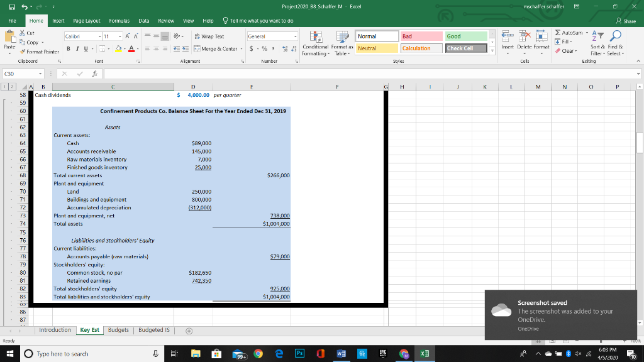Click Merge & Center

tap(216, 49)
